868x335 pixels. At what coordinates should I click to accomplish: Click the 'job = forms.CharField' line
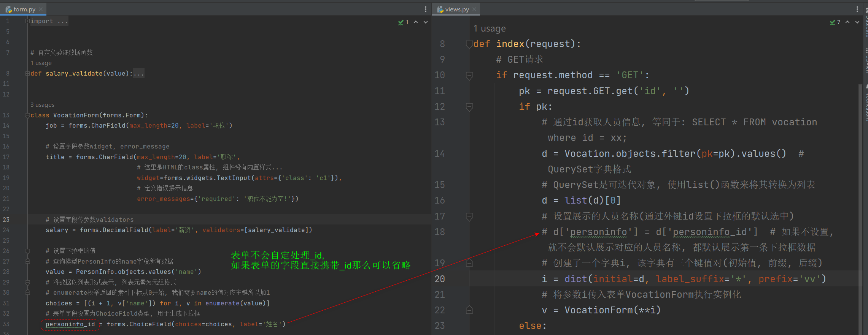[139, 126]
